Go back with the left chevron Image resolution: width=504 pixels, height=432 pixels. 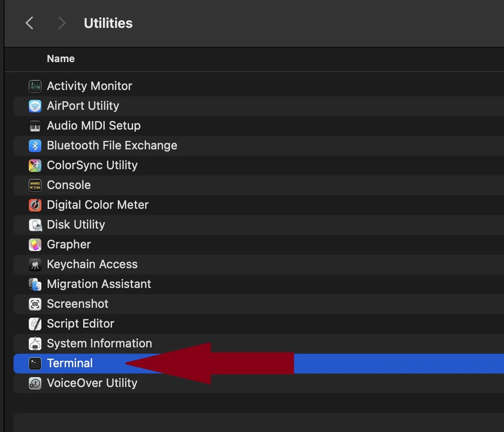click(30, 23)
